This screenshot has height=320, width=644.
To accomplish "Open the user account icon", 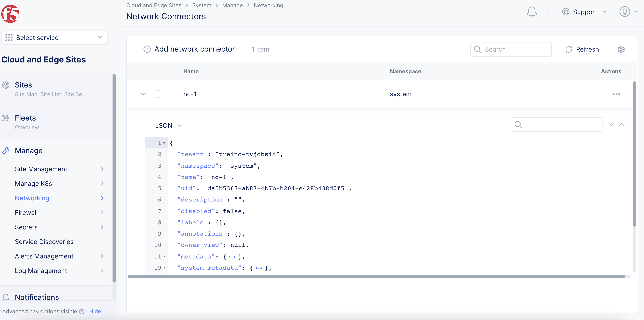I will pyautogui.click(x=625, y=11).
